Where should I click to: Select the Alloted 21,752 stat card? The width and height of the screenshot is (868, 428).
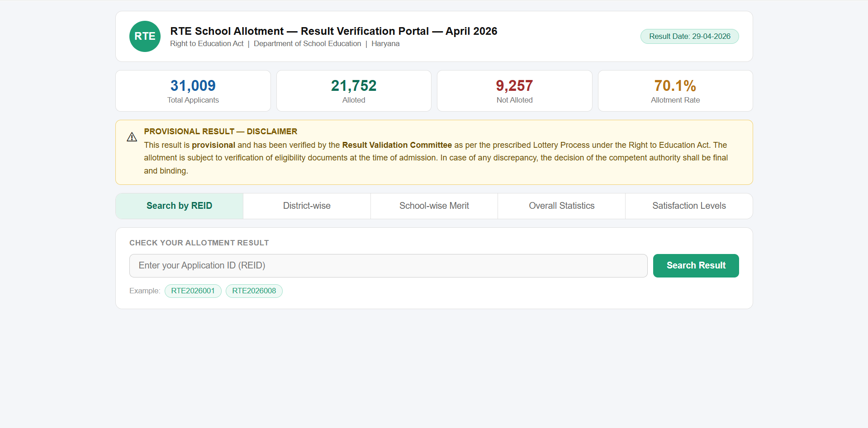click(x=354, y=91)
